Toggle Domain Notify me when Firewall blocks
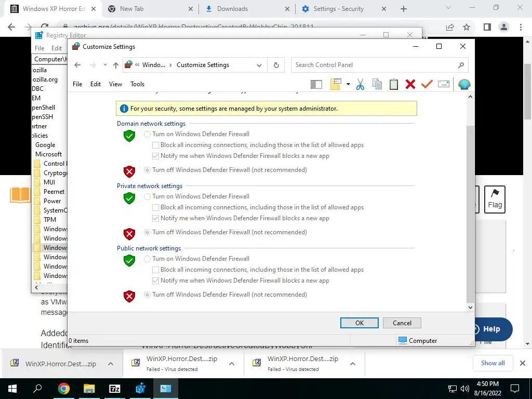532x399 pixels. [x=155, y=156]
